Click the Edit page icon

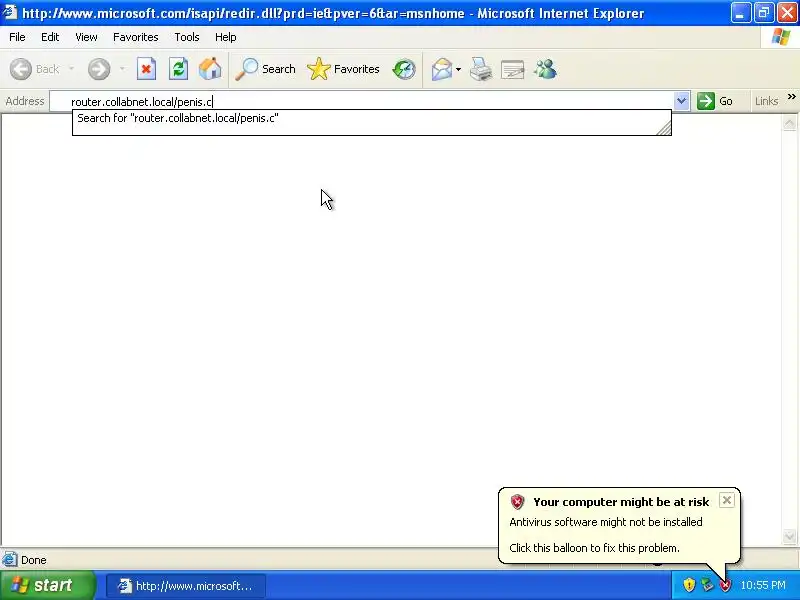[512, 69]
